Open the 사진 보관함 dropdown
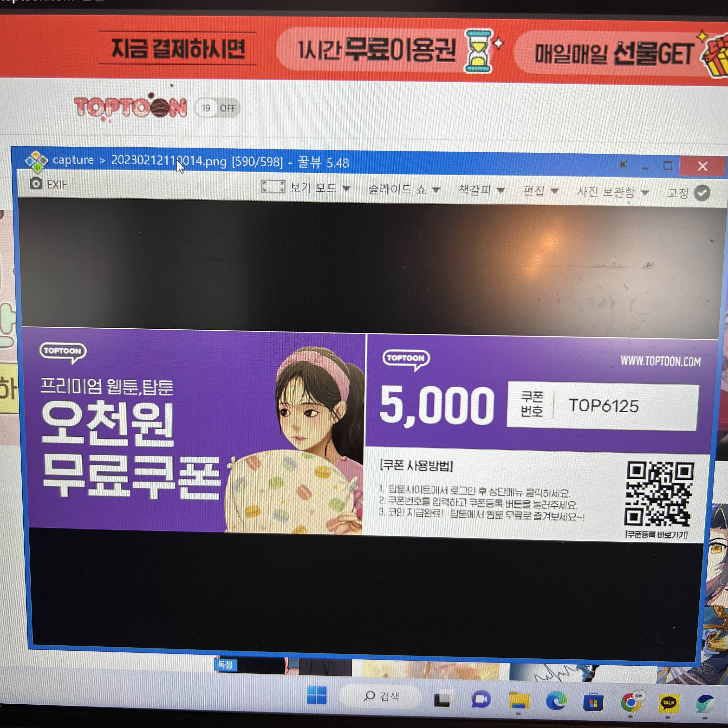This screenshot has height=728, width=728. (x=613, y=192)
